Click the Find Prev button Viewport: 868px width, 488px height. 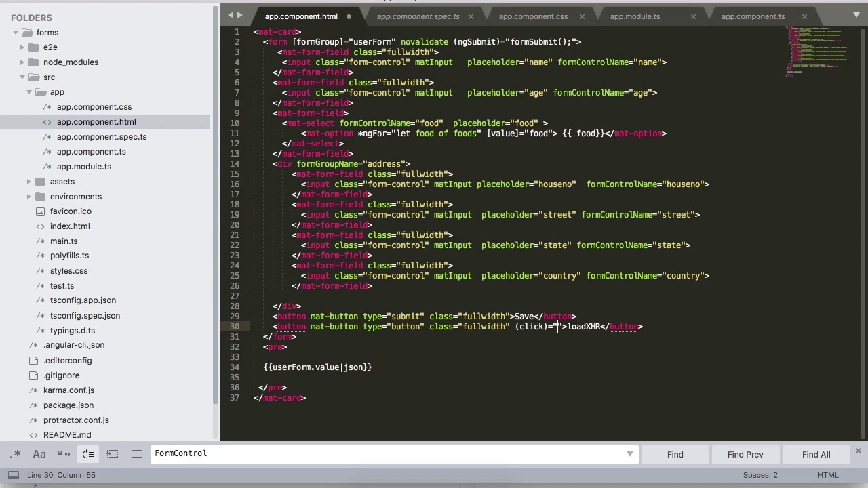(745, 454)
